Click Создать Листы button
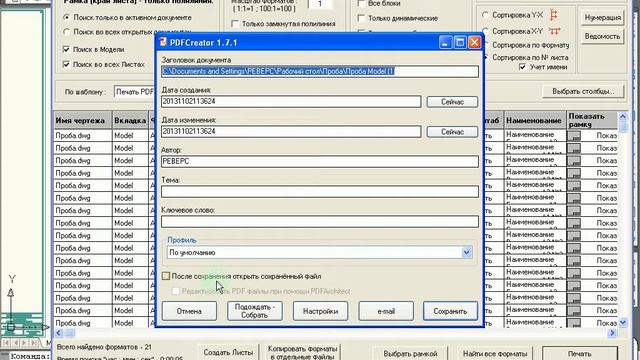Screen dimensions: 640x360 [228, 353]
